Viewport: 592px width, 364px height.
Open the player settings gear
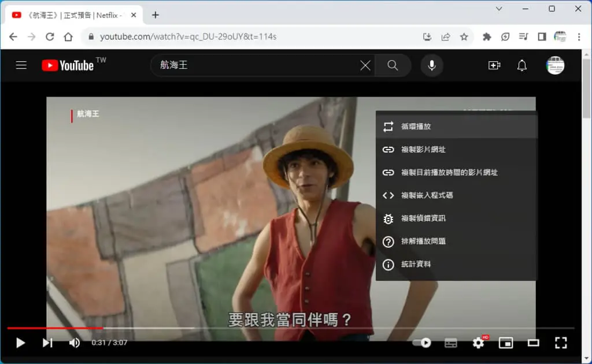click(479, 343)
